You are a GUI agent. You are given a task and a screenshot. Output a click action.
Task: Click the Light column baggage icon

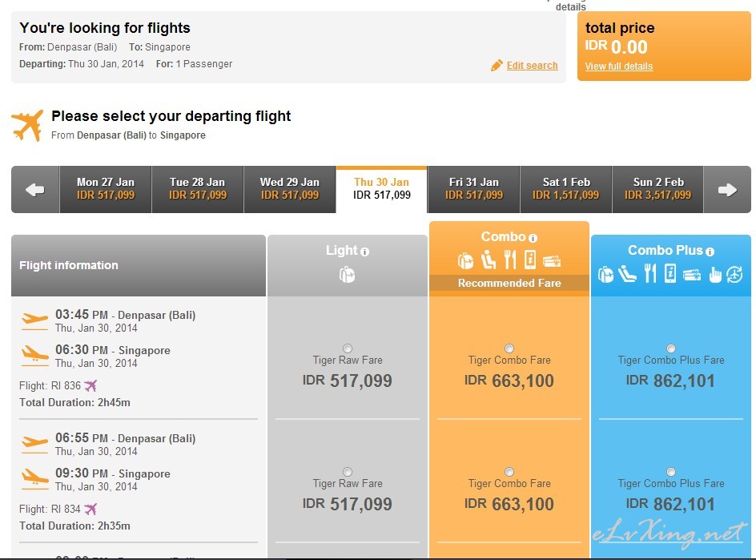coord(347,275)
